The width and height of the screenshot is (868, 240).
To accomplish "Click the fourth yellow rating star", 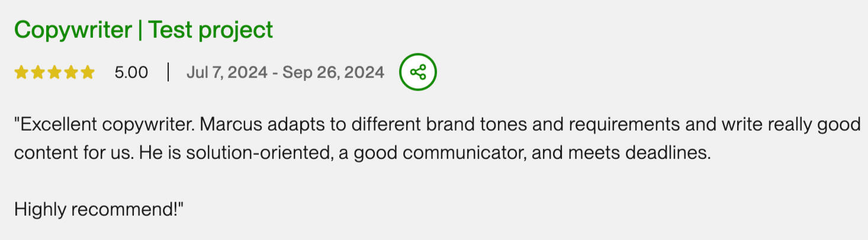I will [70, 73].
